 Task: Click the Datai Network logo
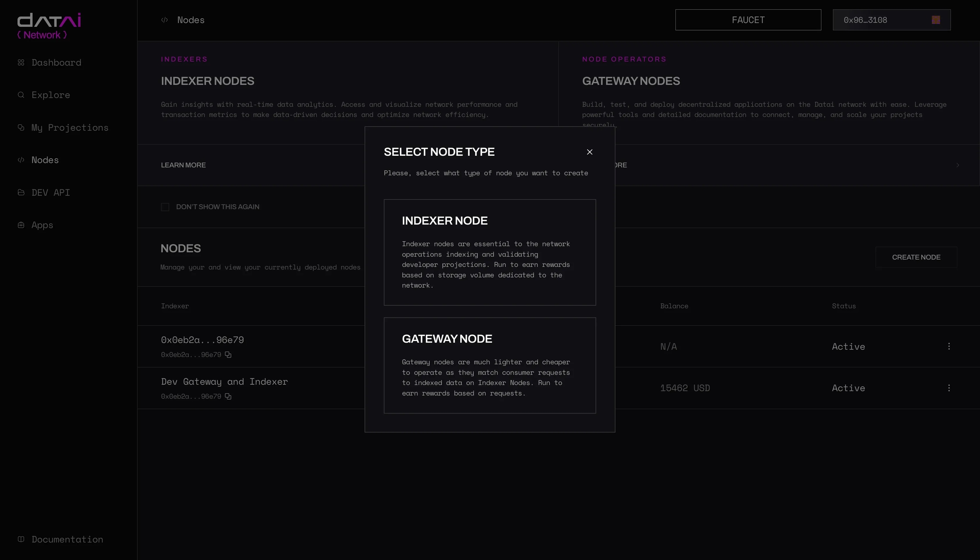tap(49, 26)
